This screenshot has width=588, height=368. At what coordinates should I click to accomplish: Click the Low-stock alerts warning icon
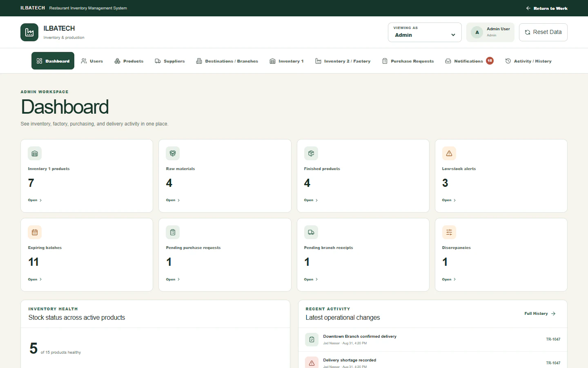449,153
